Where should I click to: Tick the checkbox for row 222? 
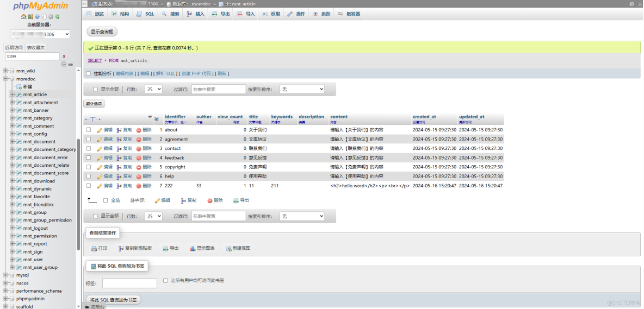pos(89,186)
